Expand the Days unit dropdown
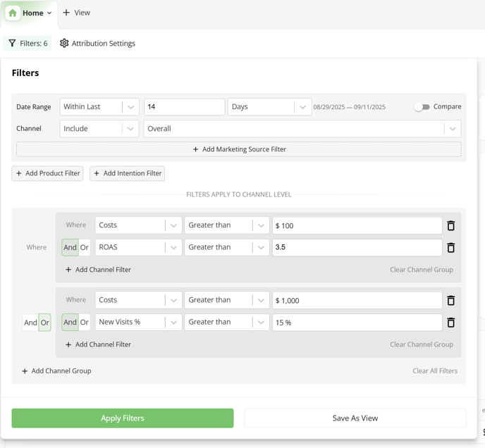Image resolution: width=485 pixels, height=448 pixels. (x=269, y=107)
